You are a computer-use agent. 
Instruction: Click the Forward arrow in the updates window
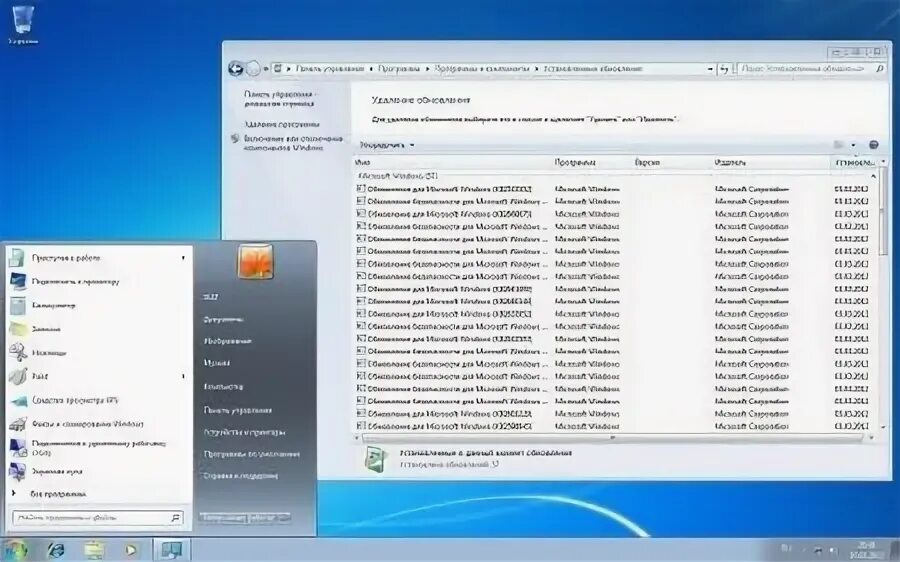[253, 69]
